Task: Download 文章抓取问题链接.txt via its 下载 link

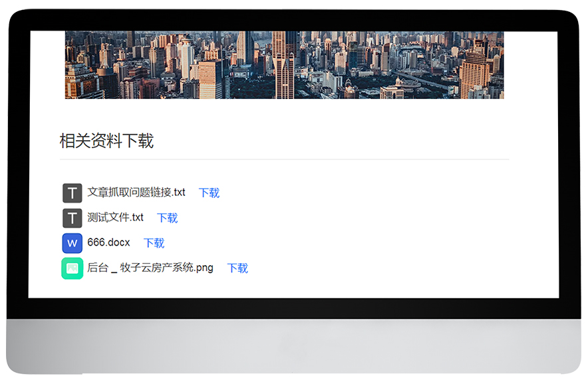Action: (209, 193)
